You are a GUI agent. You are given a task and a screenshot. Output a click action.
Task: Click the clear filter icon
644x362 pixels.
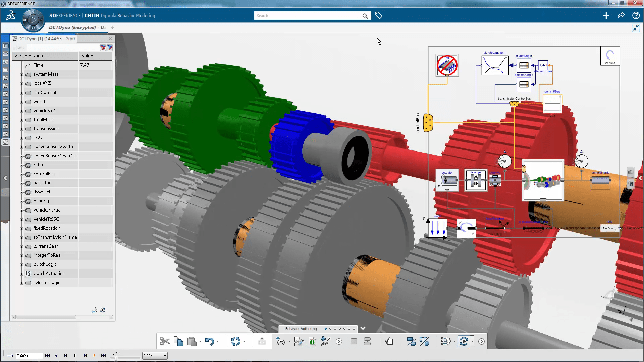103,48
